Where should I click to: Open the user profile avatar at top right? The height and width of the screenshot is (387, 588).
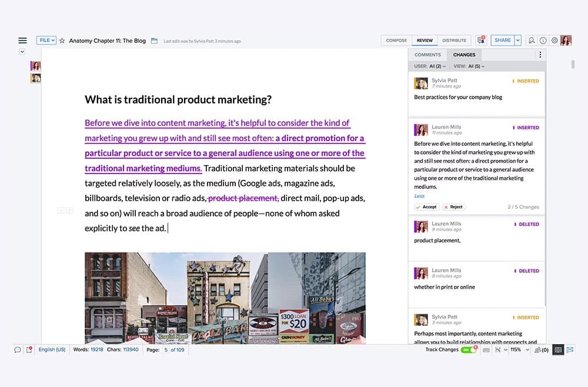pos(566,40)
